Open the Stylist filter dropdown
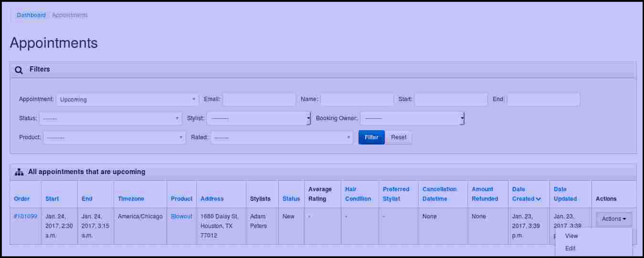 pos(259,118)
